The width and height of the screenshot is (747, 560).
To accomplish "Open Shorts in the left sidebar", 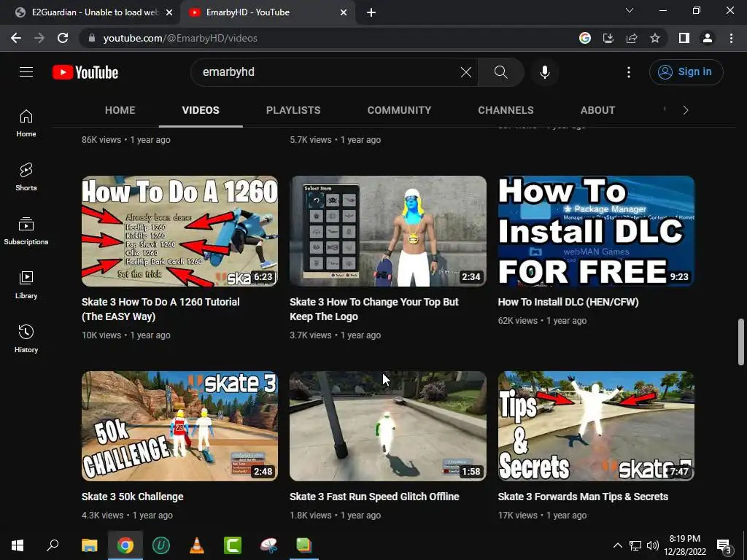I will pyautogui.click(x=26, y=177).
